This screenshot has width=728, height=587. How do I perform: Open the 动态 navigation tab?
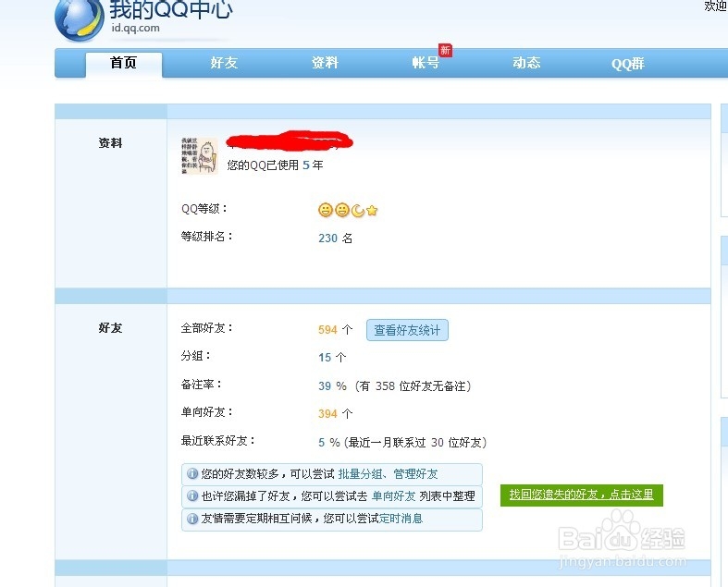coord(526,63)
